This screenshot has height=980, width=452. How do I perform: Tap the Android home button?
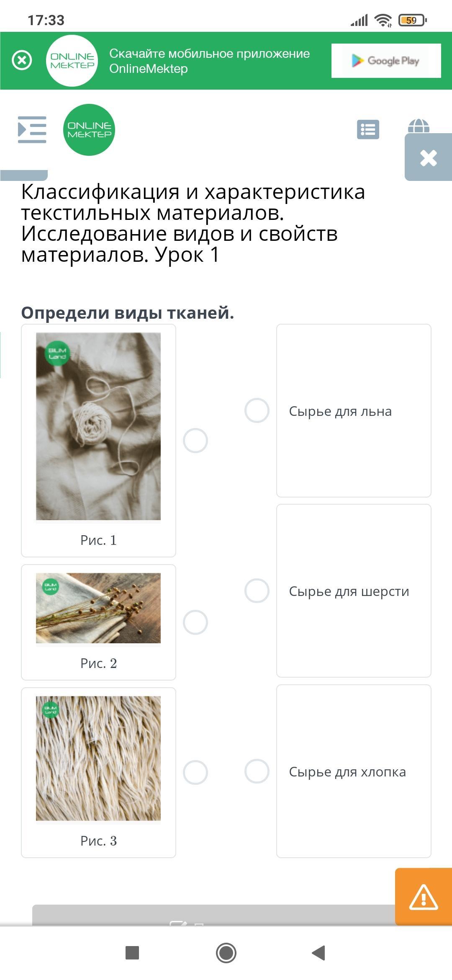tap(226, 953)
